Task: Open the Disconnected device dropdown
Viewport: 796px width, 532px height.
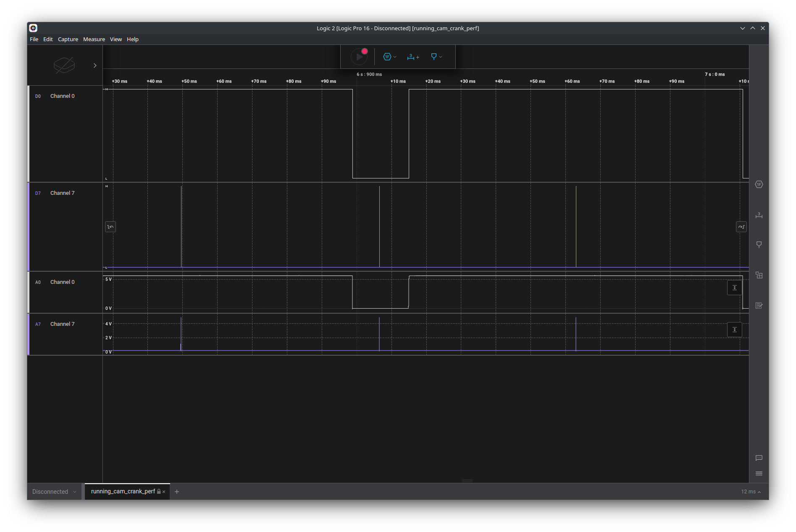Action: (x=54, y=492)
